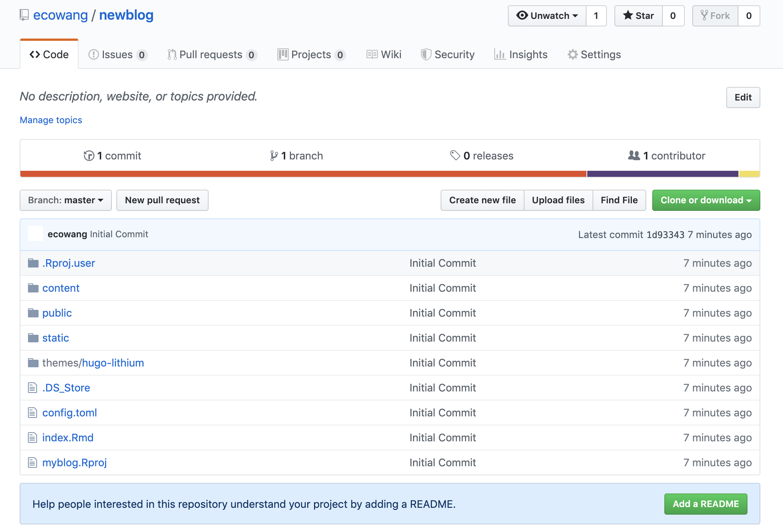783x532 pixels.
Task: Go to the Security tab
Action: coord(448,54)
